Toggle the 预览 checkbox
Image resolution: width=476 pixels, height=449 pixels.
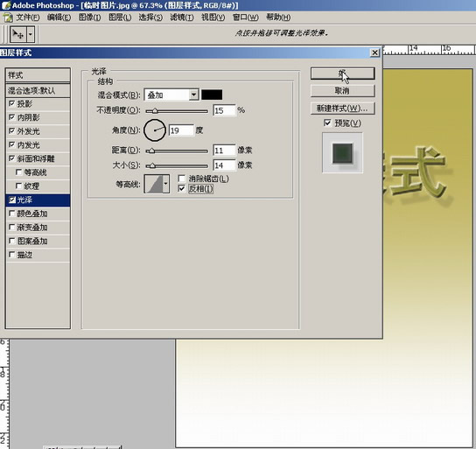coord(327,123)
